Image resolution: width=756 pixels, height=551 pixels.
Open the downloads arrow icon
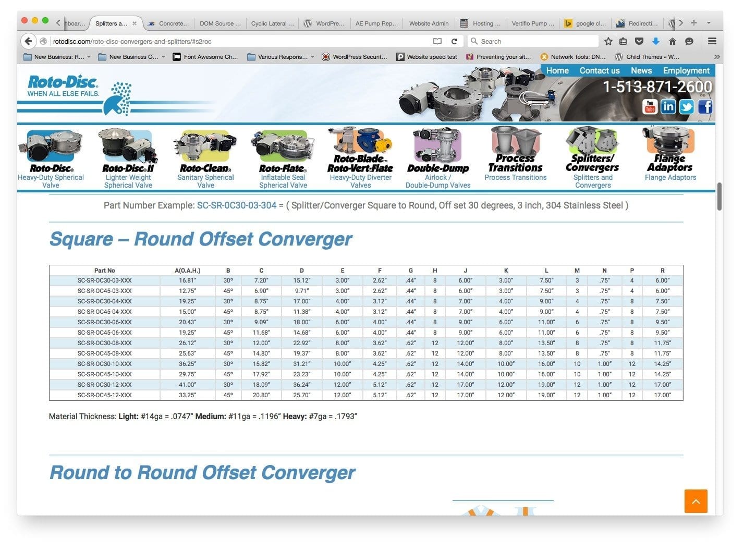[x=656, y=41]
